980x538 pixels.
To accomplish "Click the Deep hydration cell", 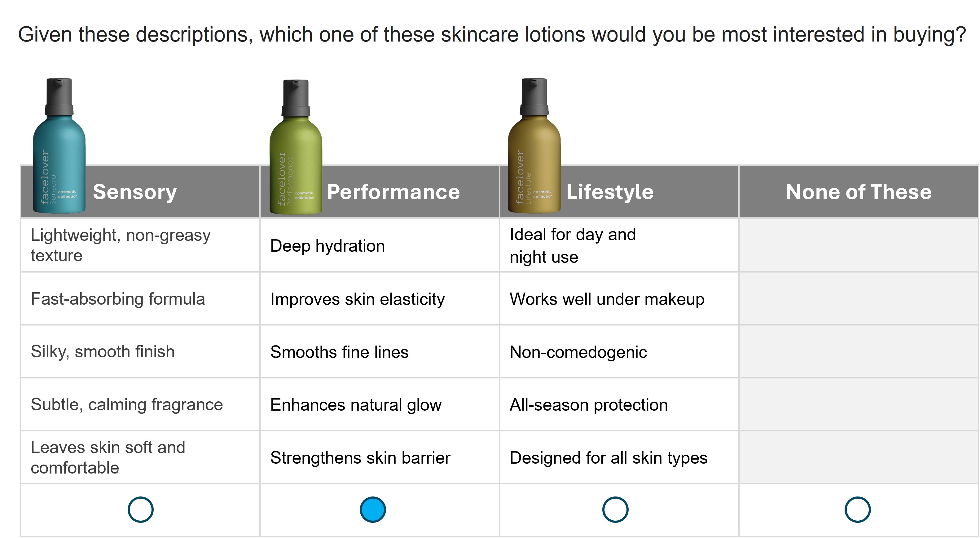I will pyautogui.click(x=327, y=246).
